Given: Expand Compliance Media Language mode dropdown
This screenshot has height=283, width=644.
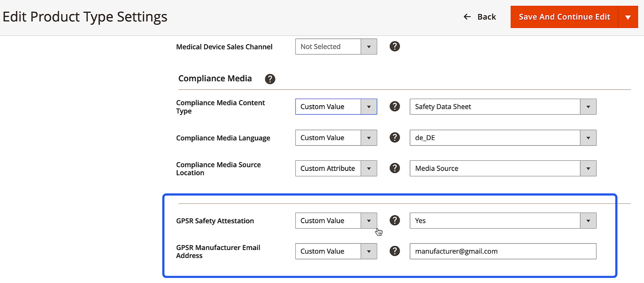Looking at the screenshot, I should [336, 138].
